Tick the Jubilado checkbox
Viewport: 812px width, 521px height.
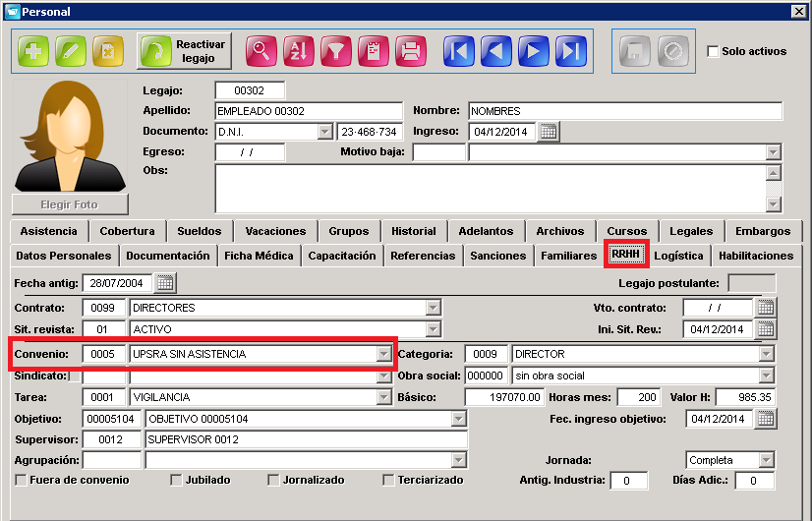[176, 480]
